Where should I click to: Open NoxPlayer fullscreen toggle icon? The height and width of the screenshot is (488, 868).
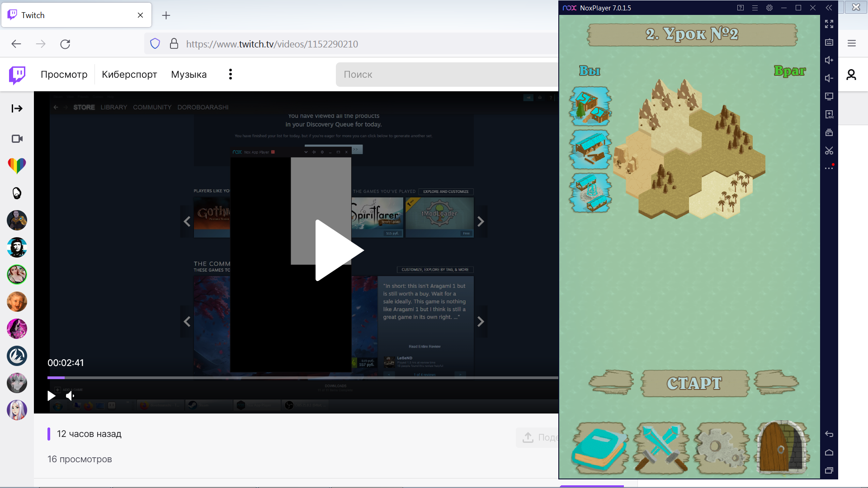pyautogui.click(x=829, y=24)
